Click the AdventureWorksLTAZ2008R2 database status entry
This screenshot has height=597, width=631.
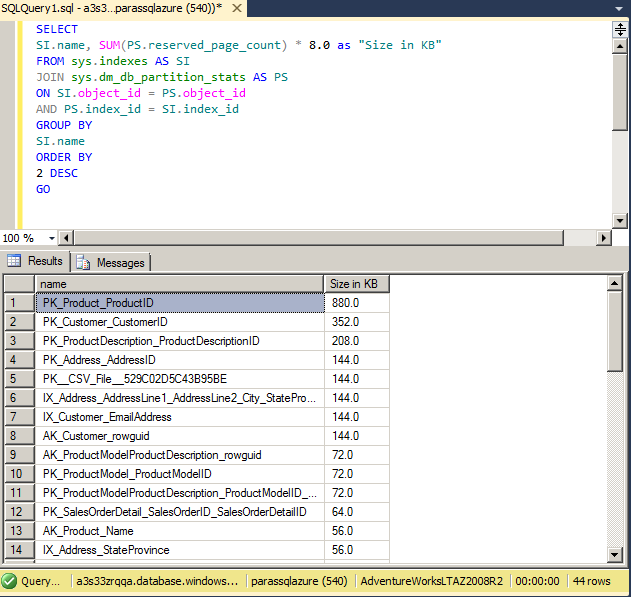click(x=431, y=581)
